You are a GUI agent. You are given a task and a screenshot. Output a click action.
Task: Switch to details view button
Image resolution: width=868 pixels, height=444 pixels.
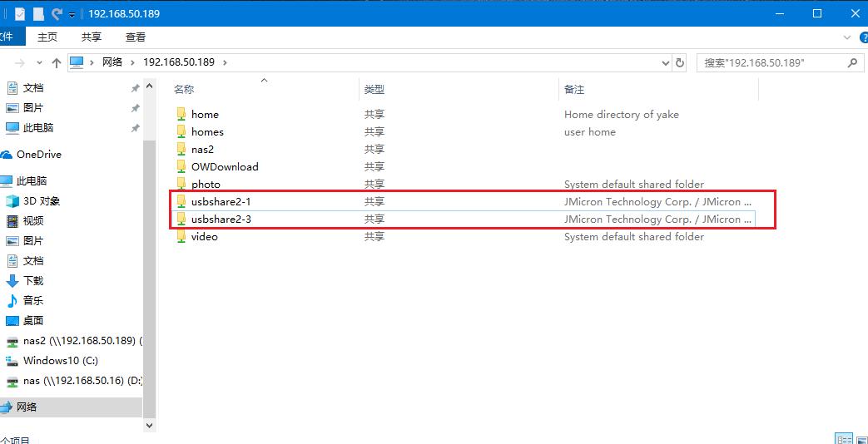click(x=843, y=439)
